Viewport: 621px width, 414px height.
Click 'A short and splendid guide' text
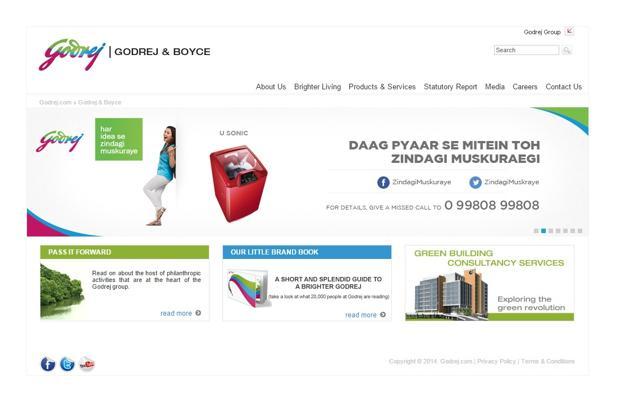pos(328,282)
